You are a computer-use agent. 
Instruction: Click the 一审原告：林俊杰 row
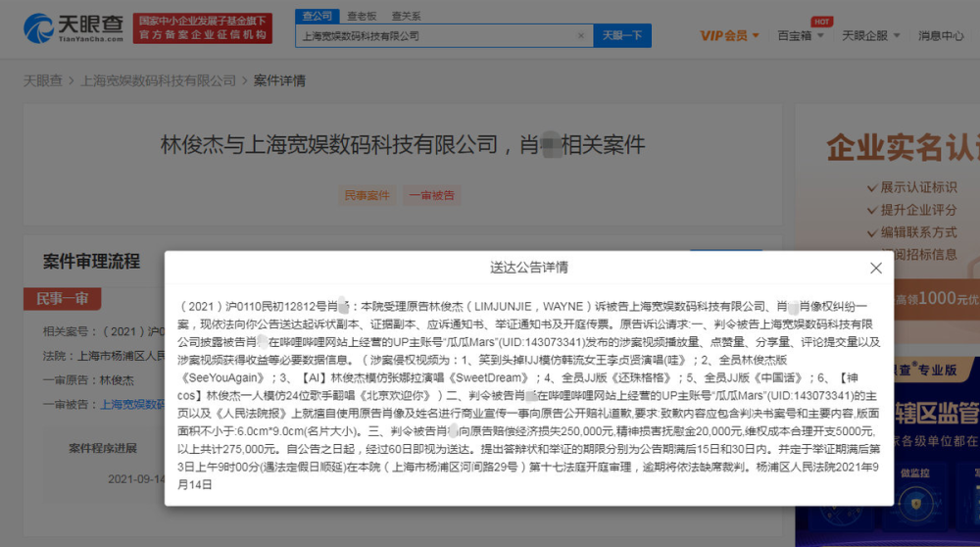tap(88, 380)
